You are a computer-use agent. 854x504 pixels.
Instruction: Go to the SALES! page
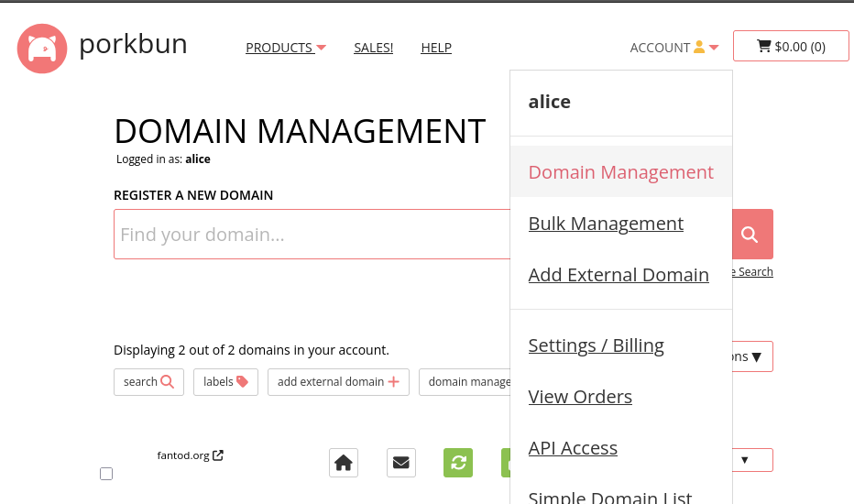click(x=373, y=48)
